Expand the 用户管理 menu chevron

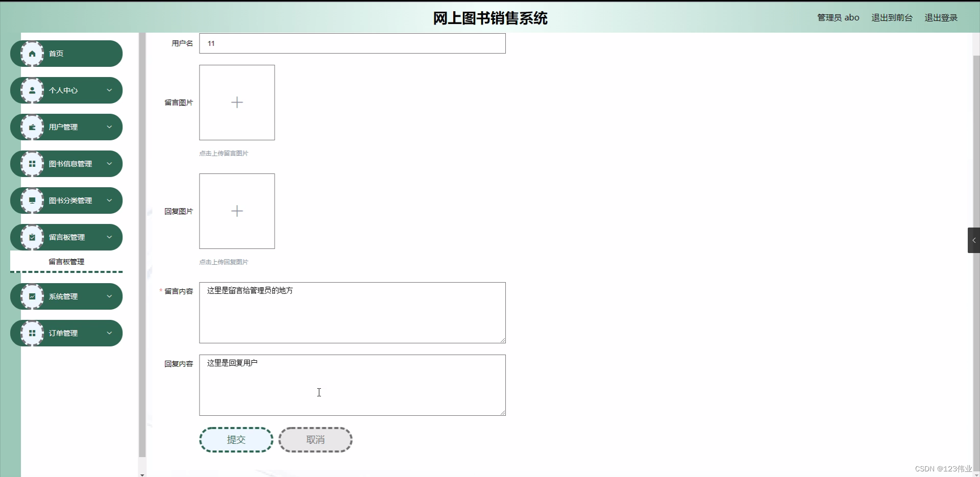pyautogui.click(x=110, y=127)
